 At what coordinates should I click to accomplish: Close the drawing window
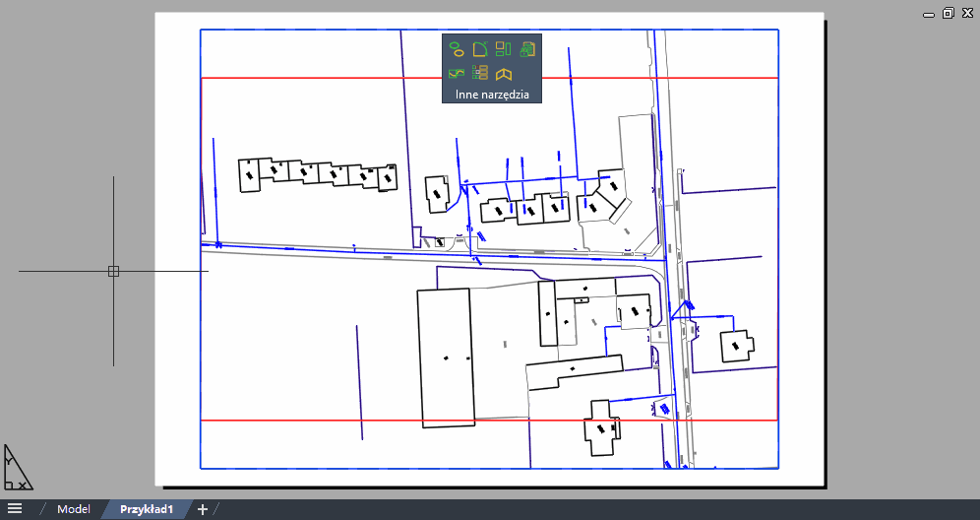pyautogui.click(x=966, y=13)
